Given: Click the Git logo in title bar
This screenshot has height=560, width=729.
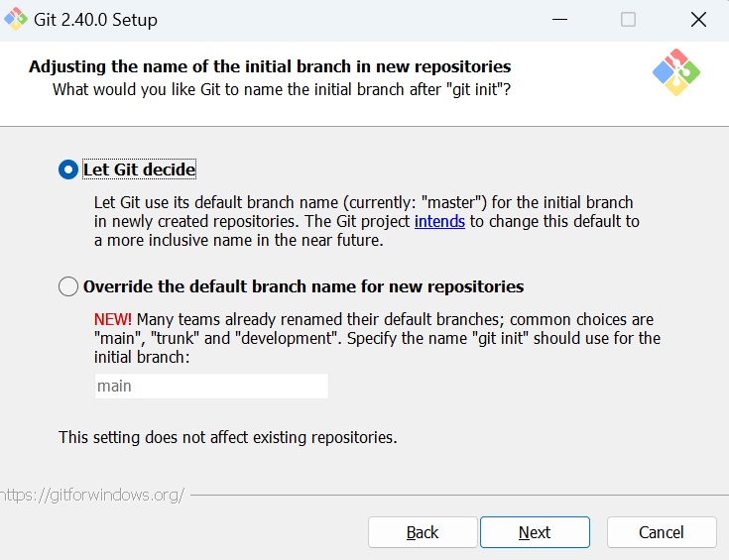Looking at the screenshot, I should [16, 20].
